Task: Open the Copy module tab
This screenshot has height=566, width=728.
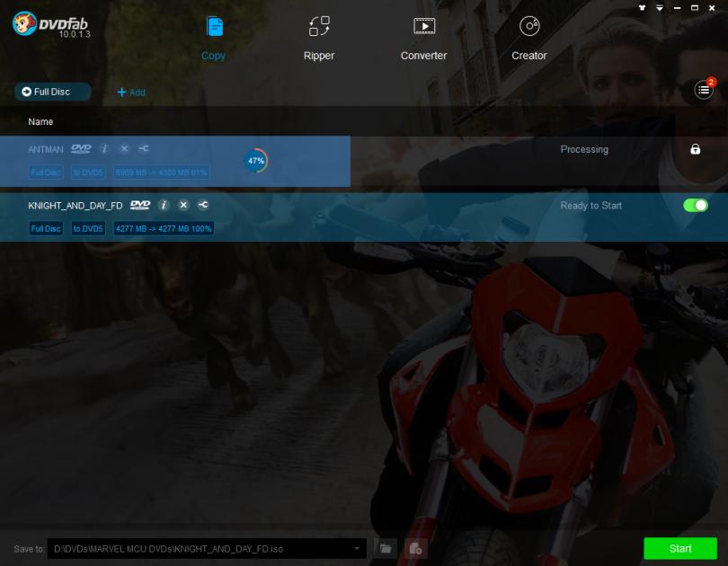Action: click(214, 38)
